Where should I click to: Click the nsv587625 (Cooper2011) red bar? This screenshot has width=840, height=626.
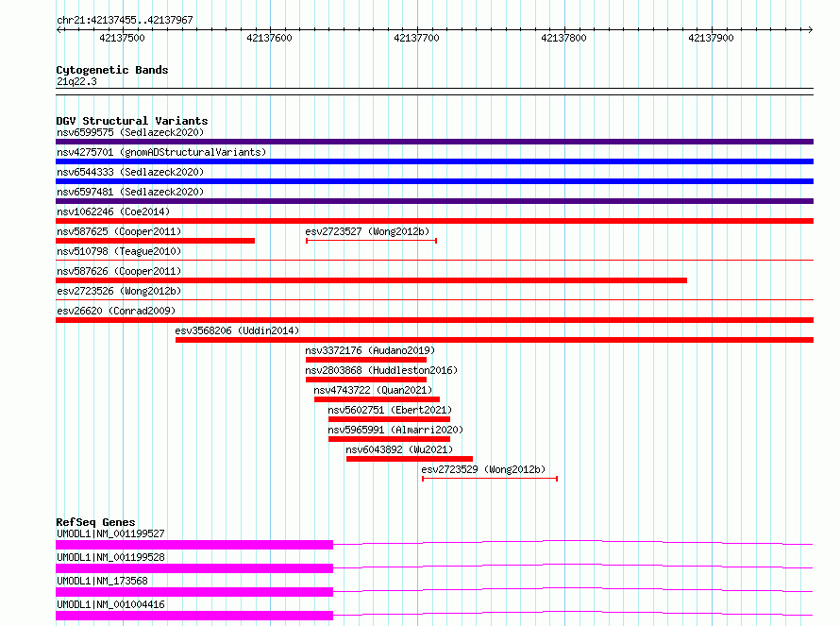coord(156,241)
